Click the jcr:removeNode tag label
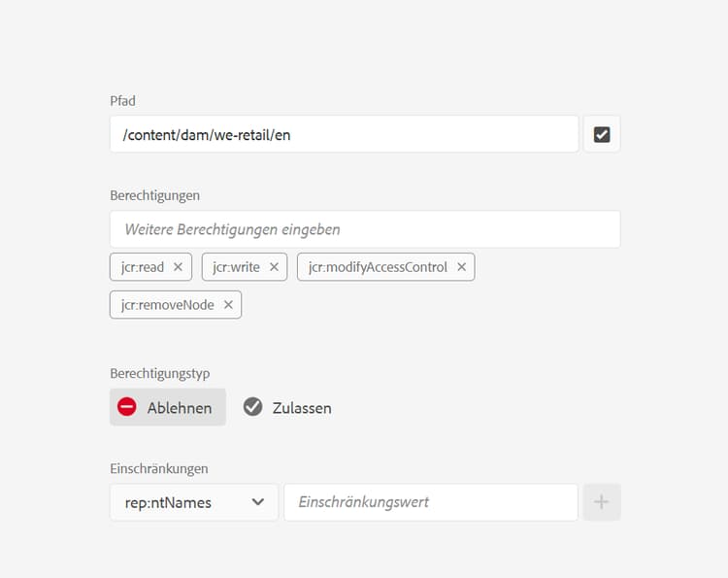 click(x=167, y=305)
